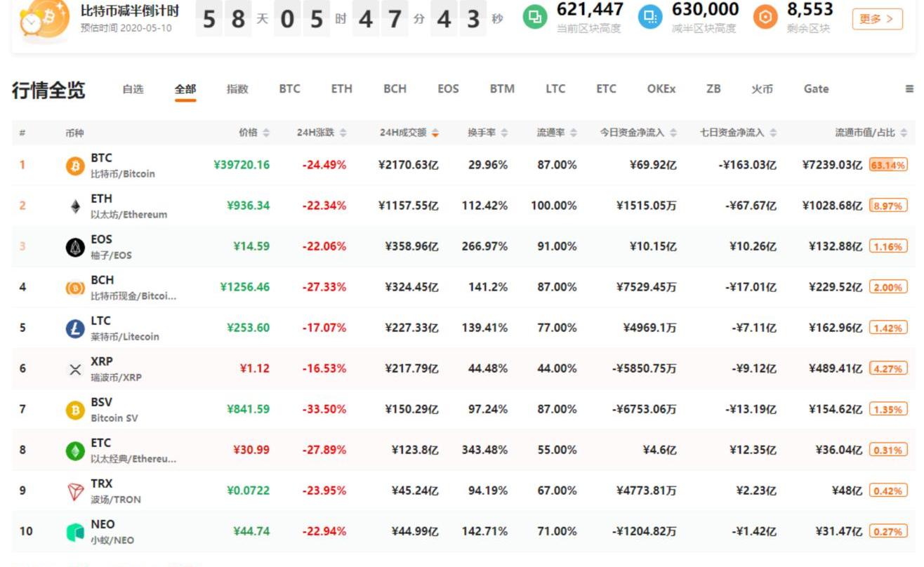This screenshot has width=924, height=567.
Task: Click the TRON TRX coin icon
Action: pos(75,491)
